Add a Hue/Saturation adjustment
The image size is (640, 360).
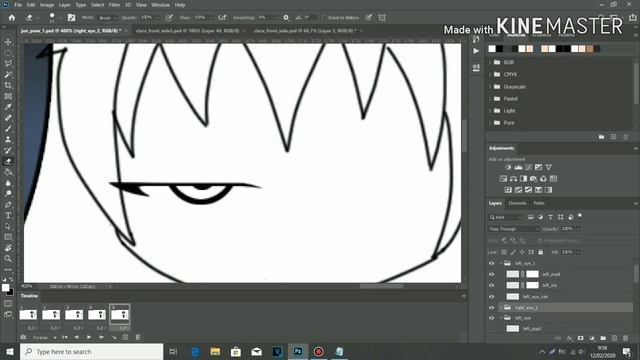[503, 179]
